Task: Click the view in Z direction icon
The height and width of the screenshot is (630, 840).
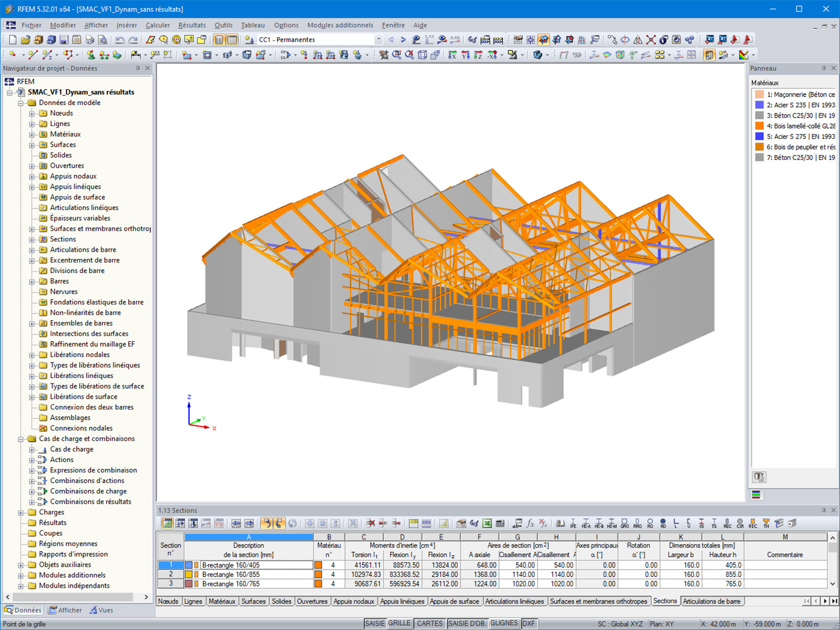Action: tap(478, 55)
